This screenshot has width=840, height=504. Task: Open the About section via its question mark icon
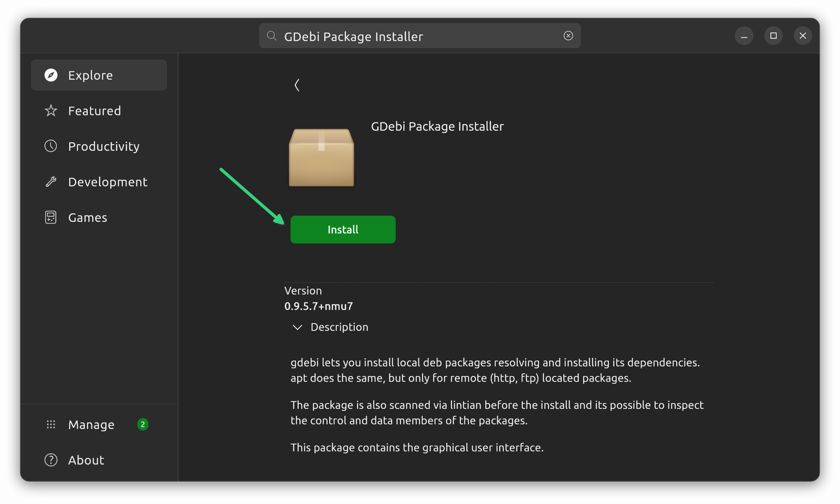coord(50,460)
